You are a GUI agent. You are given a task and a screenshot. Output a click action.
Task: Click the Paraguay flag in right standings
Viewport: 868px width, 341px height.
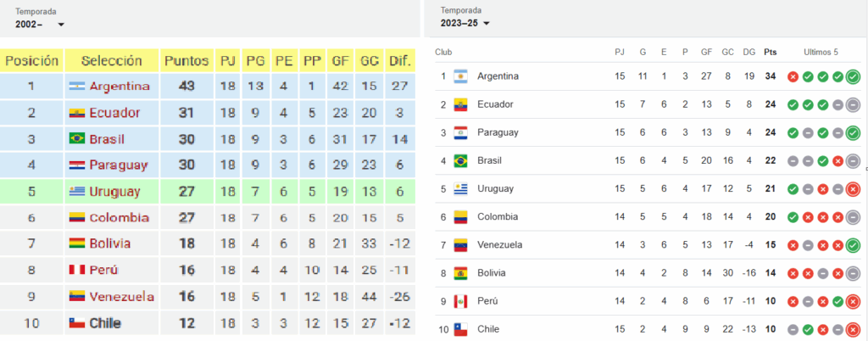pos(460,133)
